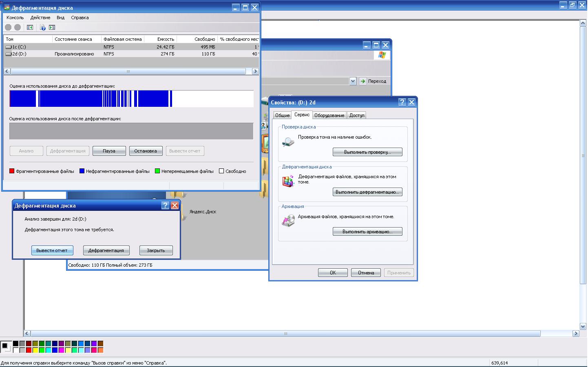The image size is (588, 367).
Task: Click the backup (Архивация) icon in Properties
Action: point(288,221)
